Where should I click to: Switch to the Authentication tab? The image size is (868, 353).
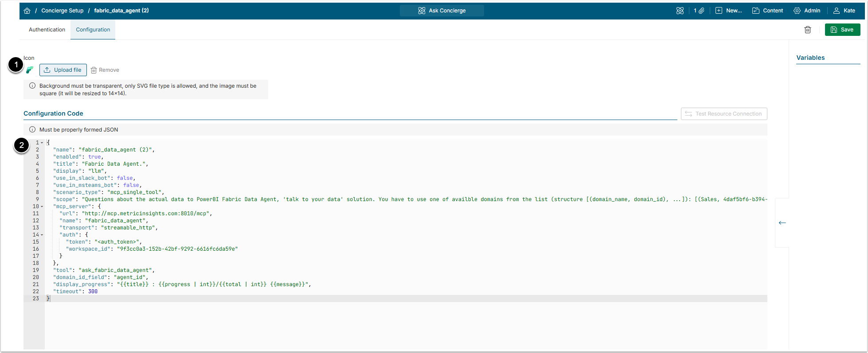coord(47,30)
